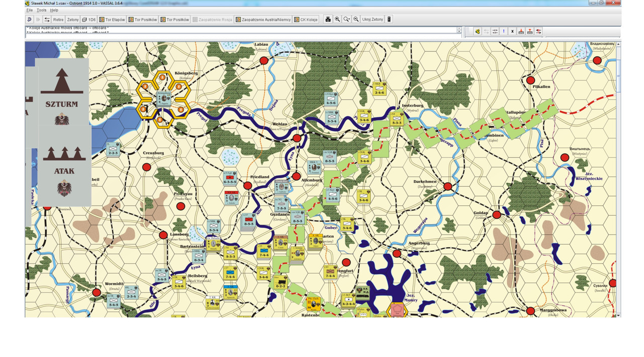Toggle Ukryj Żetony to hide counters

(372, 20)
